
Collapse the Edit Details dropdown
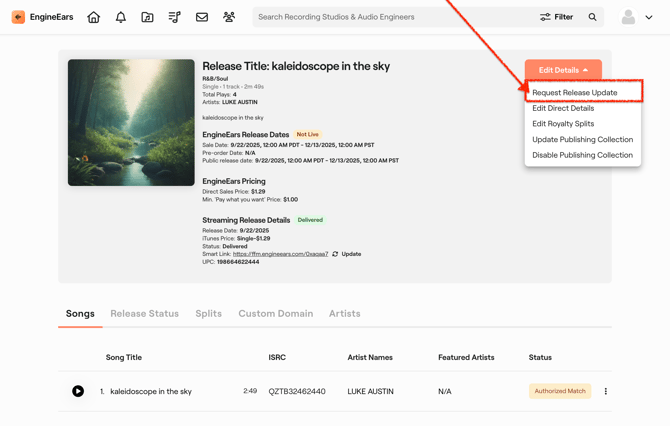click(x=563, y=70)
